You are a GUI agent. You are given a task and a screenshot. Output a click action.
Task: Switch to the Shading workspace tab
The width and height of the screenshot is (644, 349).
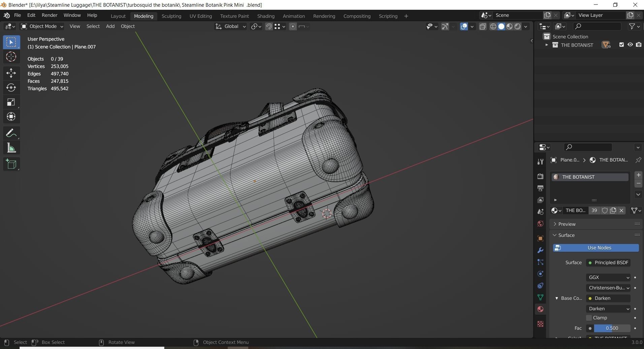pos(266,16)
